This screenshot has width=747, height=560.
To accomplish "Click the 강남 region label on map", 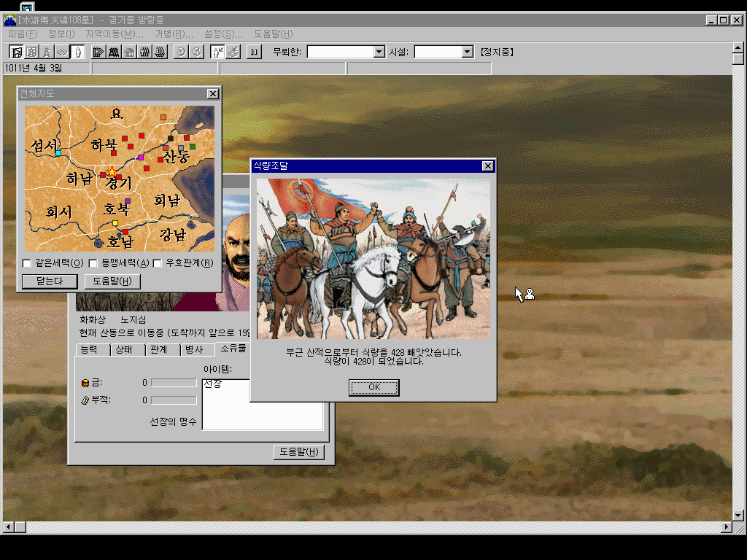I will coord(172,235).
